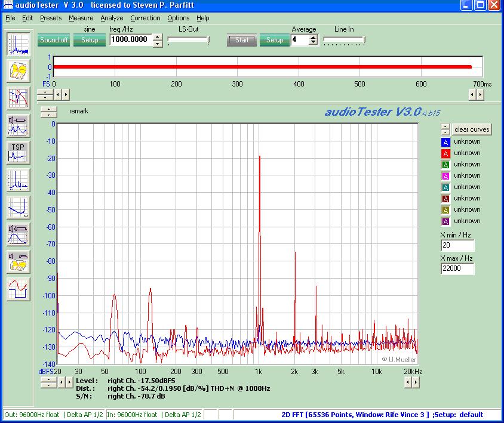
Task: Select the magenta curve A swatch
Action: click(445, 176)
